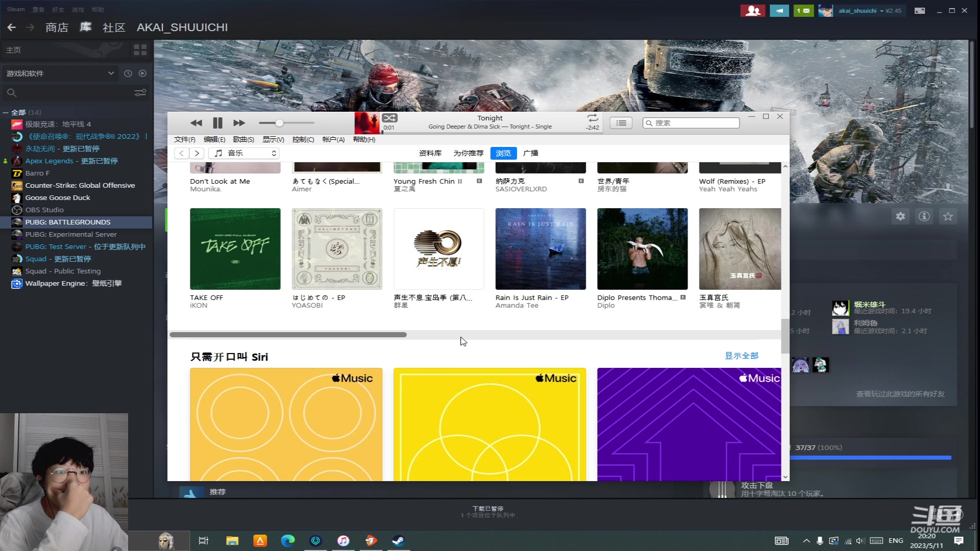Click the Steam back arrow
This screenshot has height=551, width=980.
point(12,27)
